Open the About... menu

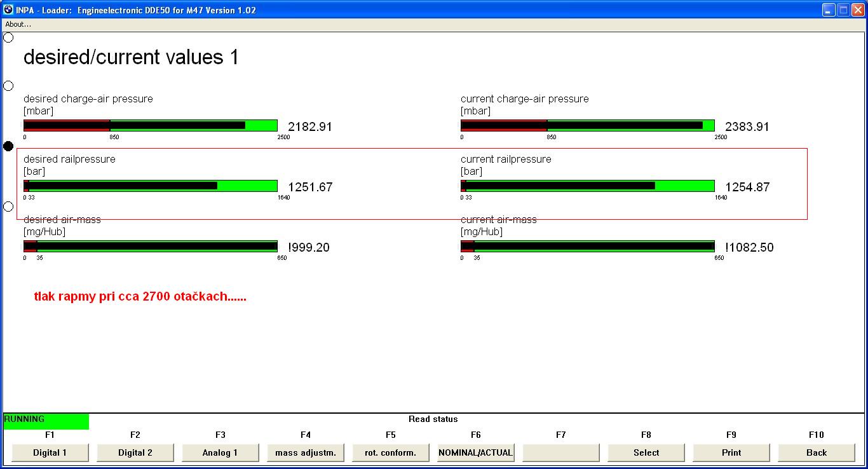pos(18,24)
